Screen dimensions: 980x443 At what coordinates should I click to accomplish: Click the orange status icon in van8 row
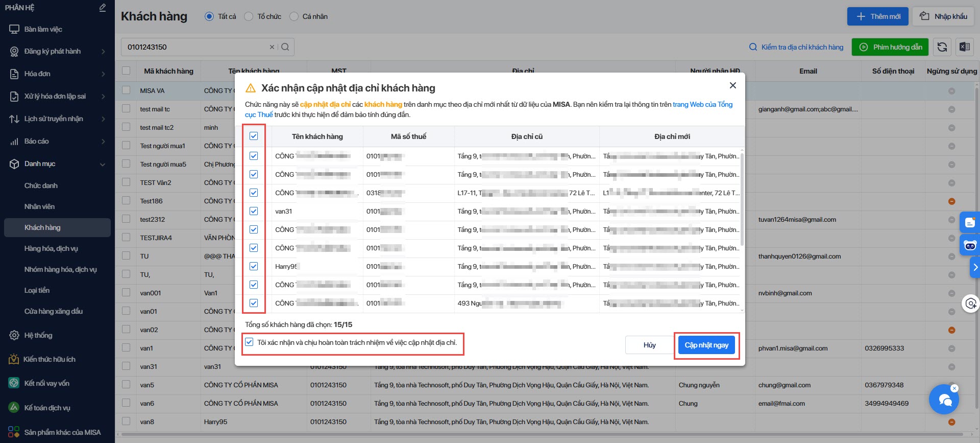(951, 422)
